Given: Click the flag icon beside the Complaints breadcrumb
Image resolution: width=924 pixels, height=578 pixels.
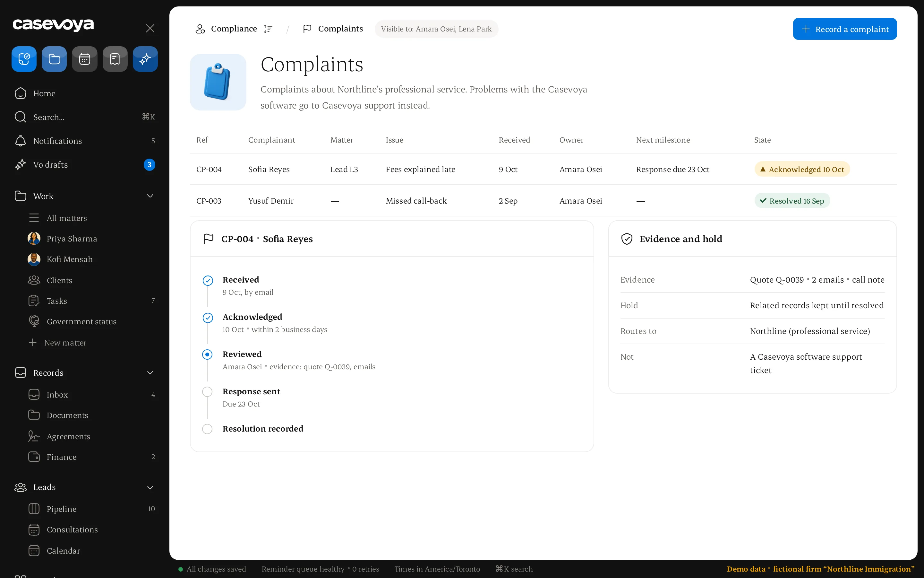Looking at the screenshot, I should coord(307,29).
